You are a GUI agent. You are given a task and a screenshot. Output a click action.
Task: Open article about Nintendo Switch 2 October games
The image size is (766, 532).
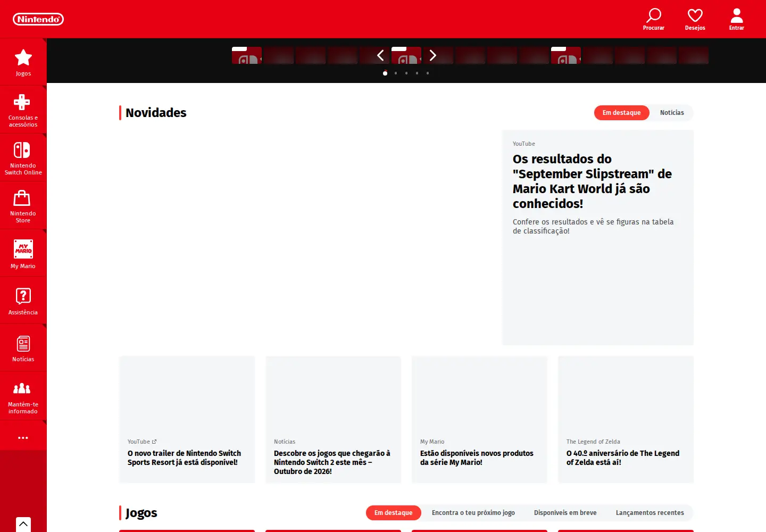pos(334,420)
